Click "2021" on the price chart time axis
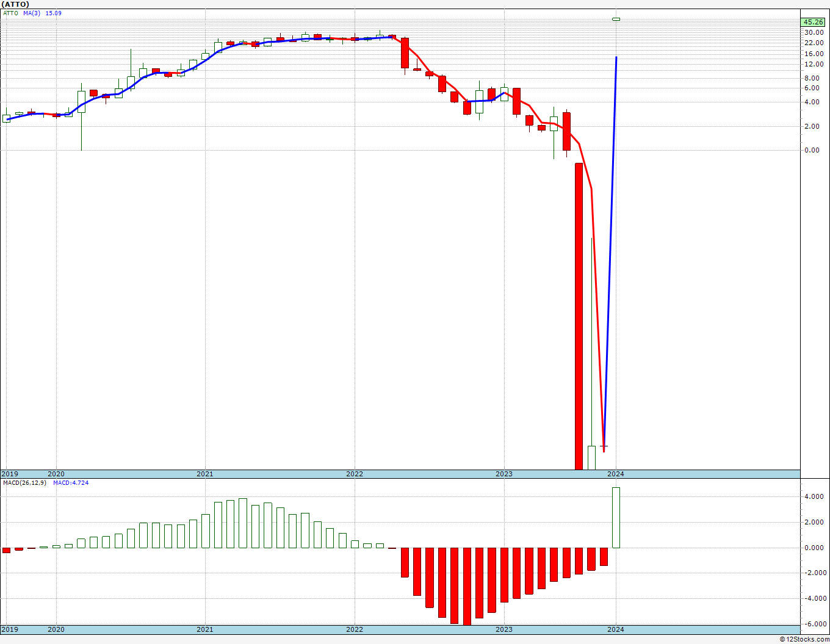 [x=205, y=474]
